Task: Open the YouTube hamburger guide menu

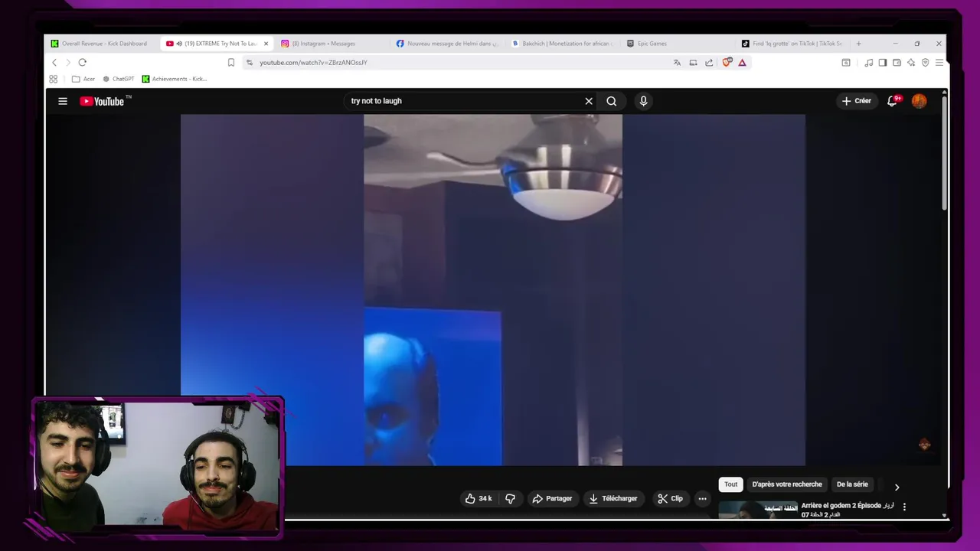Action: tap(63, 101)
